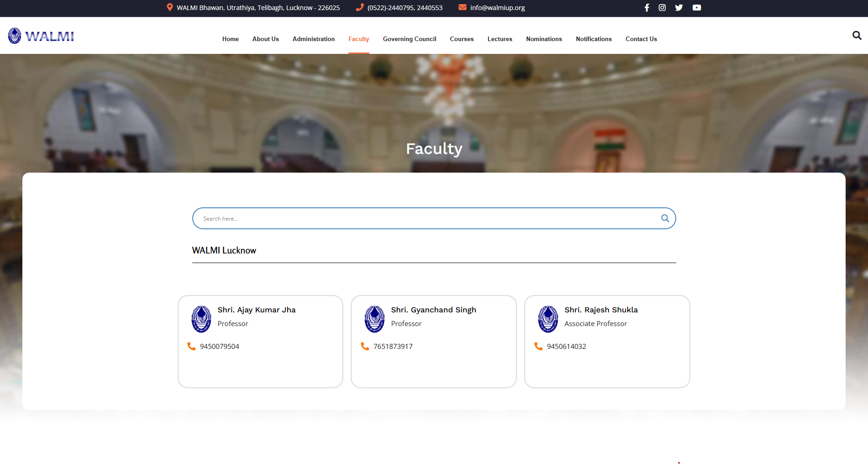
Task: Open Shri. Gyanchand Singh's name
Action: [434, 310]
